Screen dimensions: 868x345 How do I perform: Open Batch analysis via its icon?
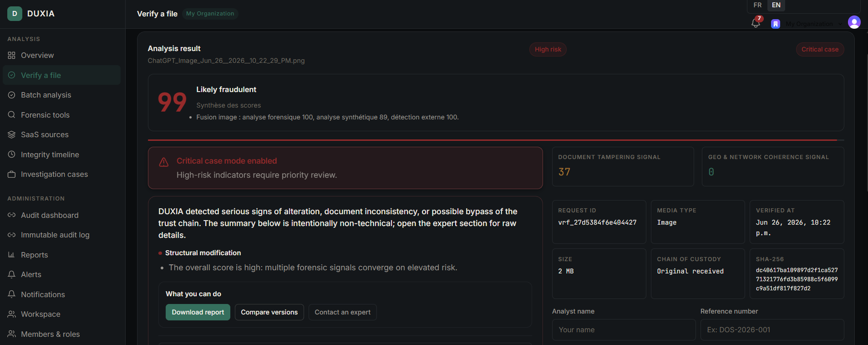point(12,95)
